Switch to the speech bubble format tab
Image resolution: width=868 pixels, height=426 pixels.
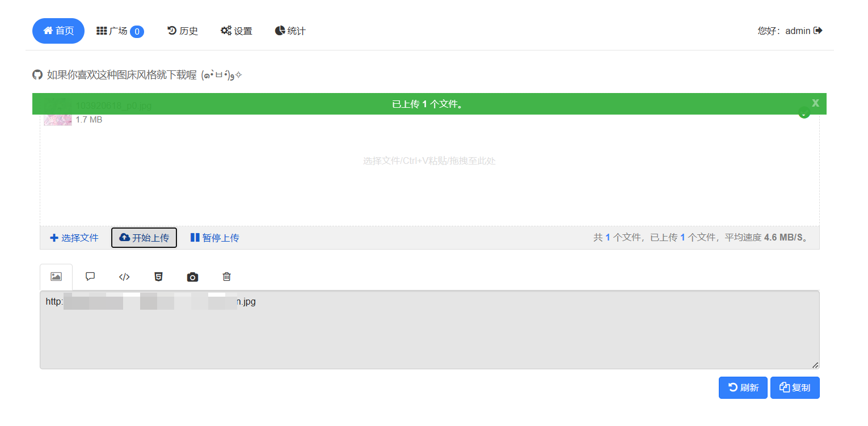(90, 277)
